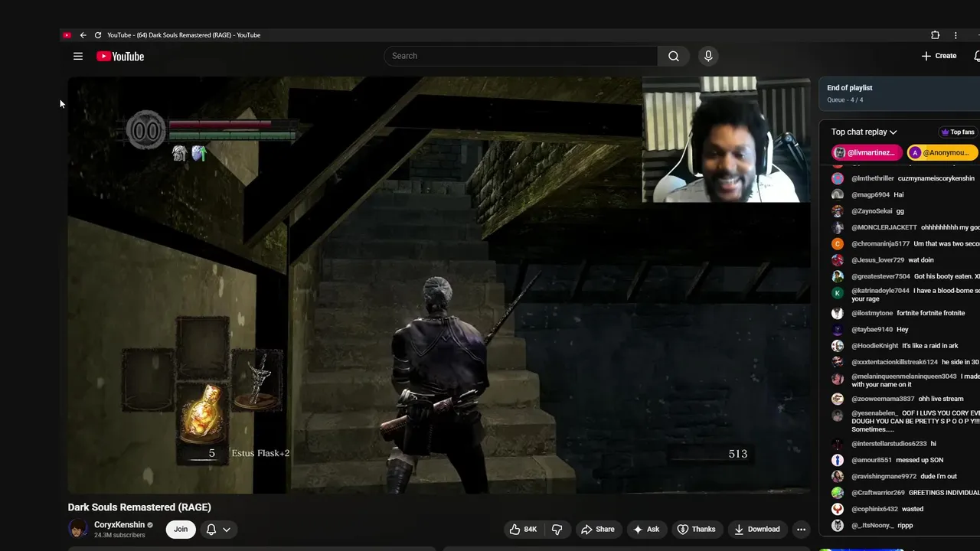
Task: Open @MONCLERJACKETT's chat avatar
Action: coord(838,227)
